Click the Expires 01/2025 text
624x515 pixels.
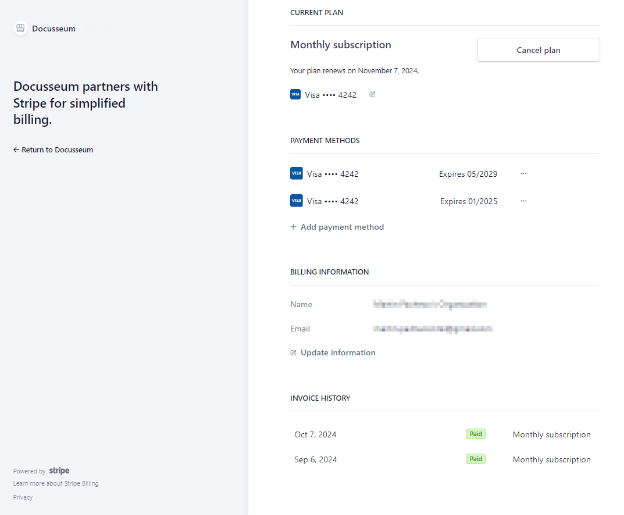coord(469,201)
